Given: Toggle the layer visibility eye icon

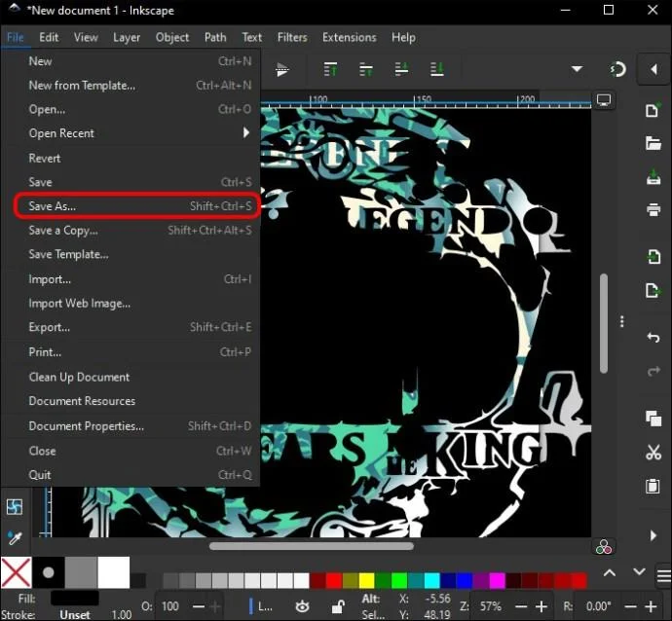Looking at the screenshot, I should pyautogui.click(x=302, y=606).
